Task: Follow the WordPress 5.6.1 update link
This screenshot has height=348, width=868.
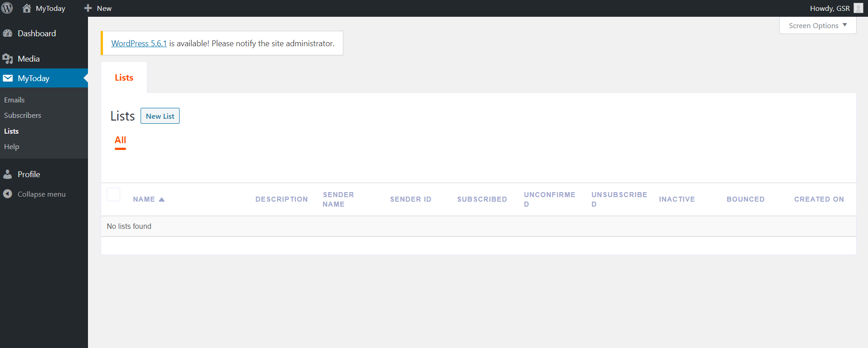Action: point(139,43)
